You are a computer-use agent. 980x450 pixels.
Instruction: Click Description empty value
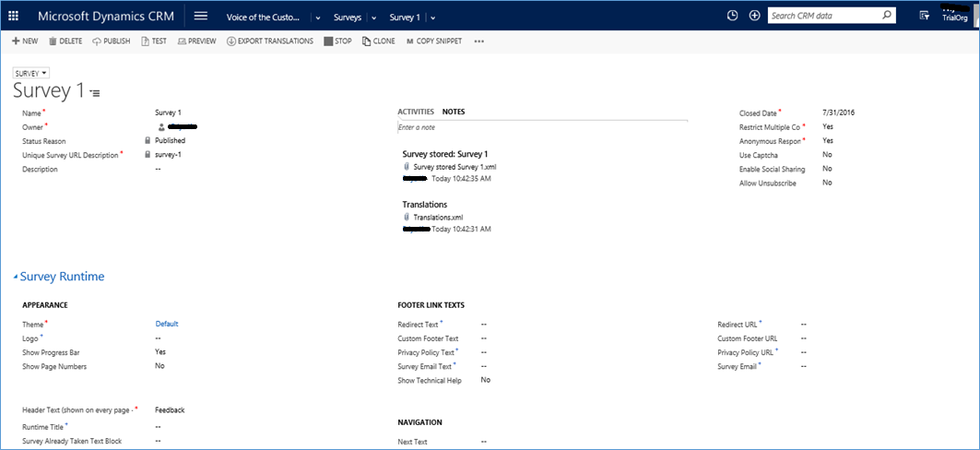click(159, 170)
